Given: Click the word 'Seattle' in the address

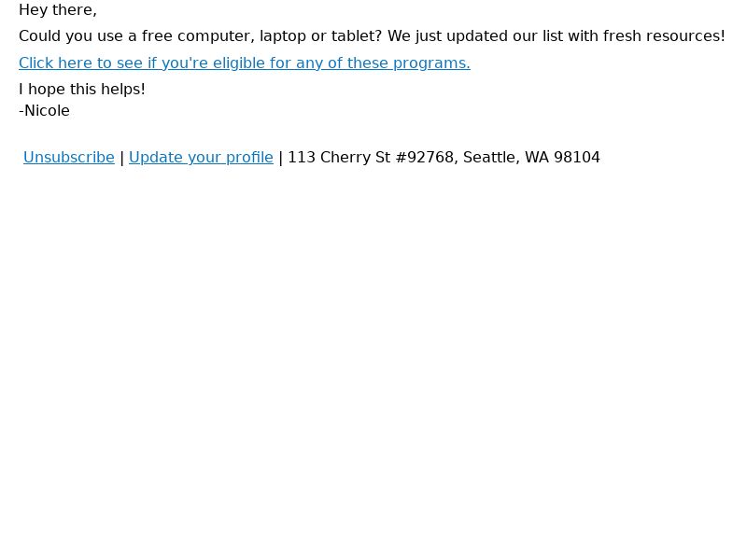Looking at the screenshot, I should pyautogui.click(x=488, y=157).
